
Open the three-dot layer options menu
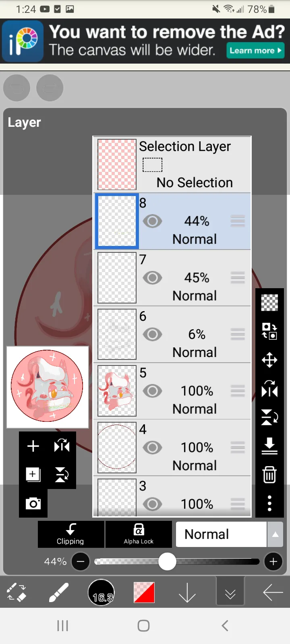tap(269, 503)
